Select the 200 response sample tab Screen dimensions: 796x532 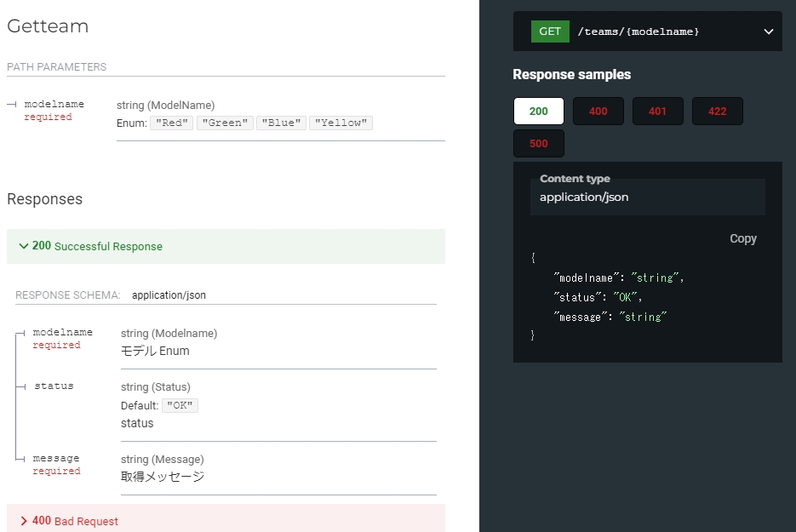tap(537, 111)
